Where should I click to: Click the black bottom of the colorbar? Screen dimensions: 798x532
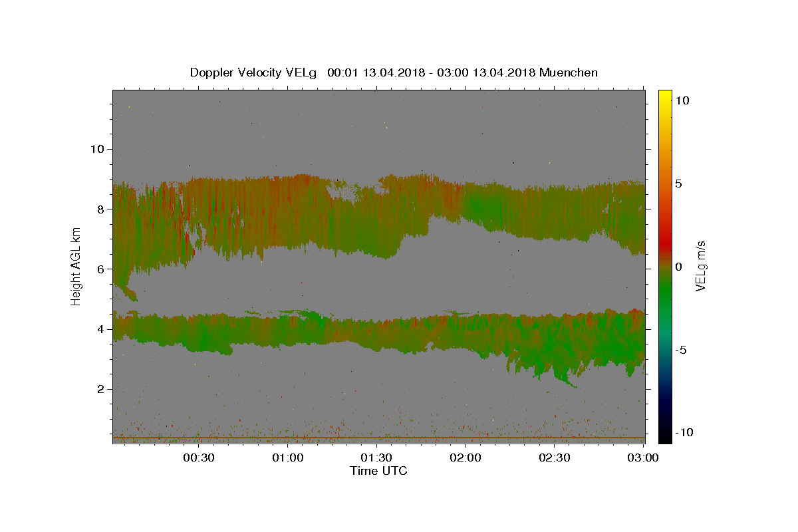(665, 436)
